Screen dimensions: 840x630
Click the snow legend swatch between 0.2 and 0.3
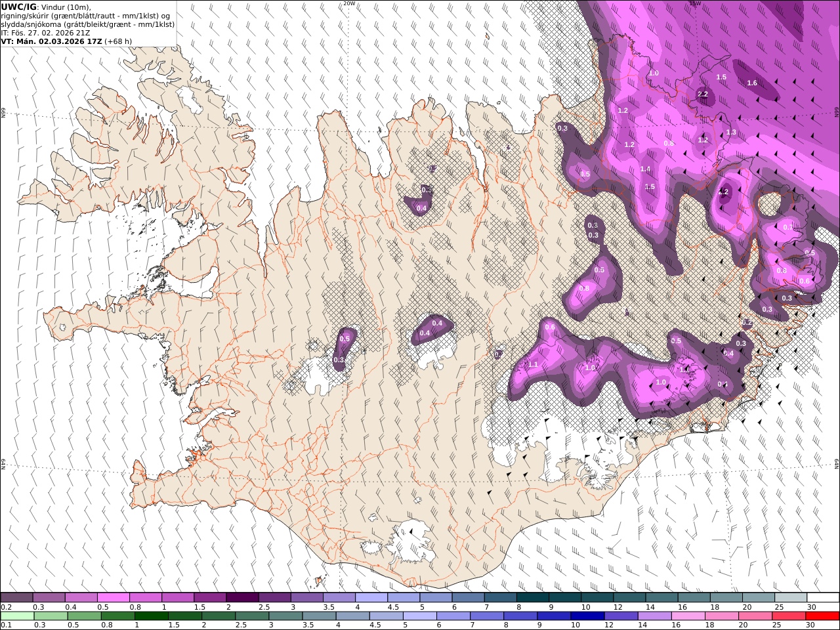(17, 597)
